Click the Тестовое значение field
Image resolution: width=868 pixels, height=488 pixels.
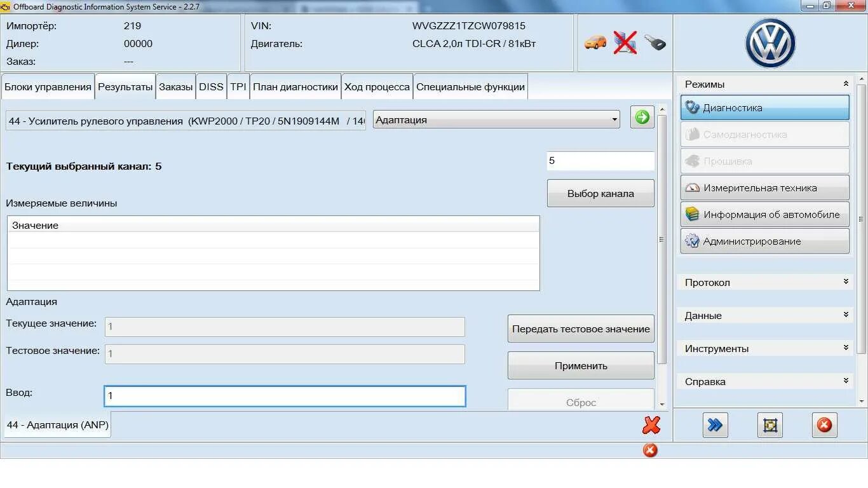click(x=285, y=354)
